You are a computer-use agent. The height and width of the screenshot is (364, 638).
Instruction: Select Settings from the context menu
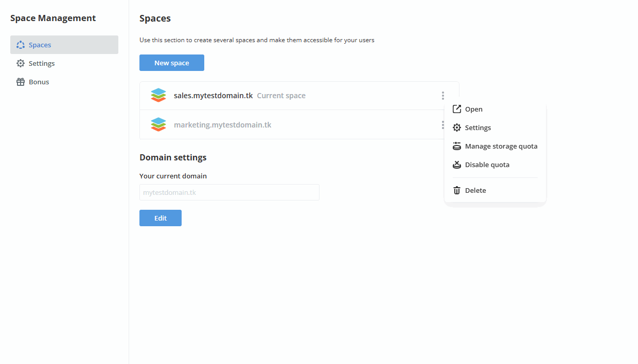point(478,128)
